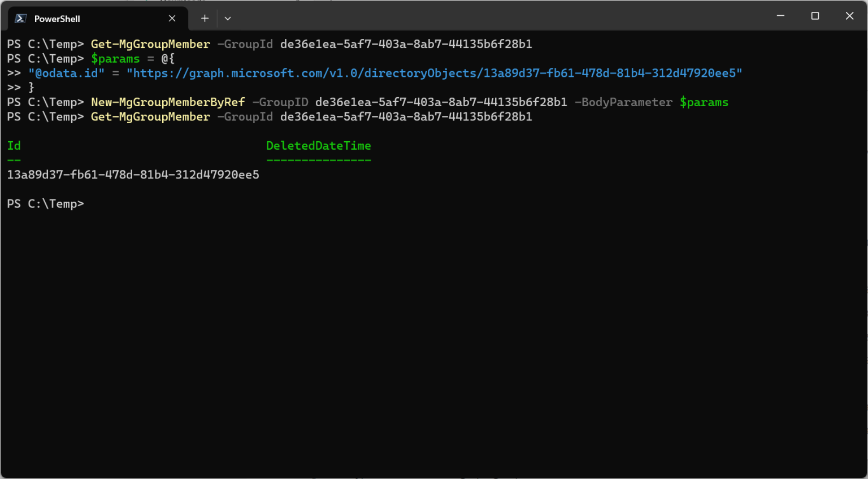Click the DeletedDateTime column header
868x479 pixels.
318,146
